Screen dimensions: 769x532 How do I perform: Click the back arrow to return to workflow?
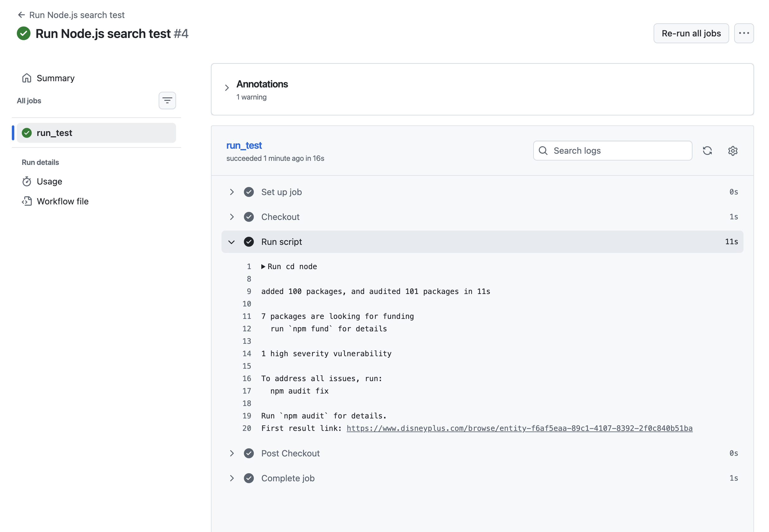(21, 15)
